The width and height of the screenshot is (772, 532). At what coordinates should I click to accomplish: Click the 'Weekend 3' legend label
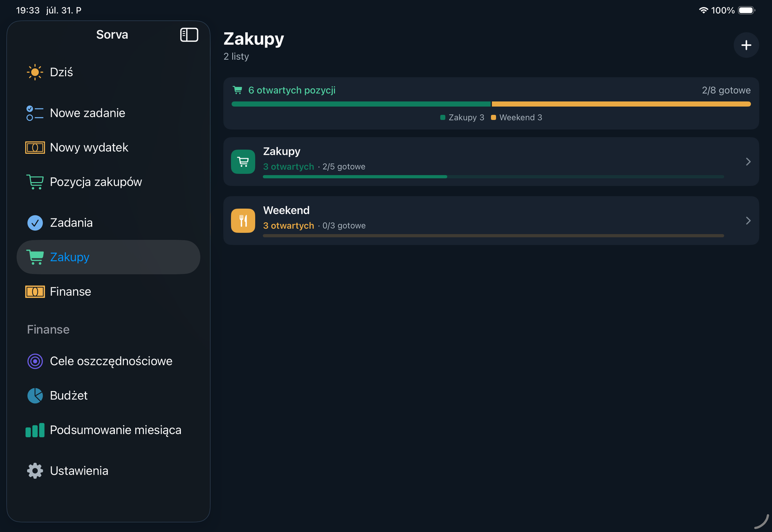tap(521, 118)
